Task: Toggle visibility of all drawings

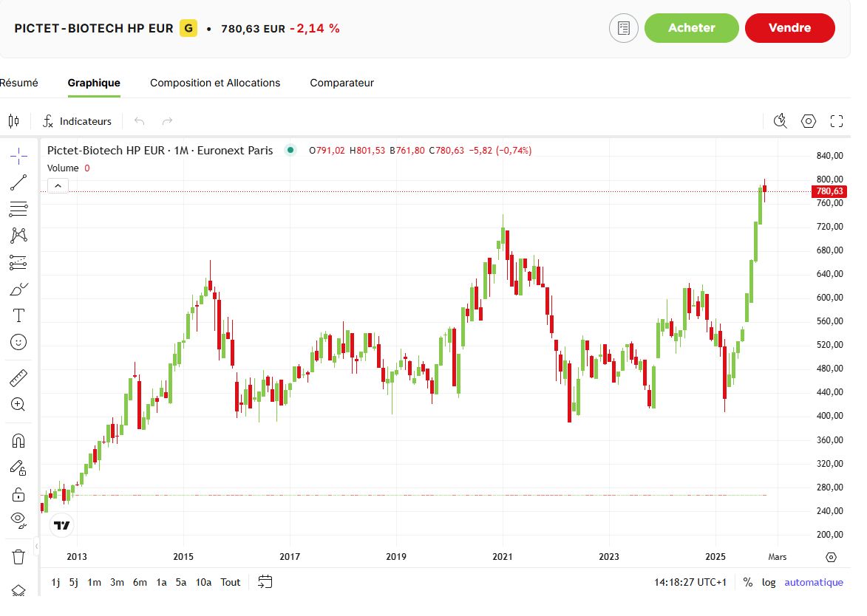Action: click(18, 519)
